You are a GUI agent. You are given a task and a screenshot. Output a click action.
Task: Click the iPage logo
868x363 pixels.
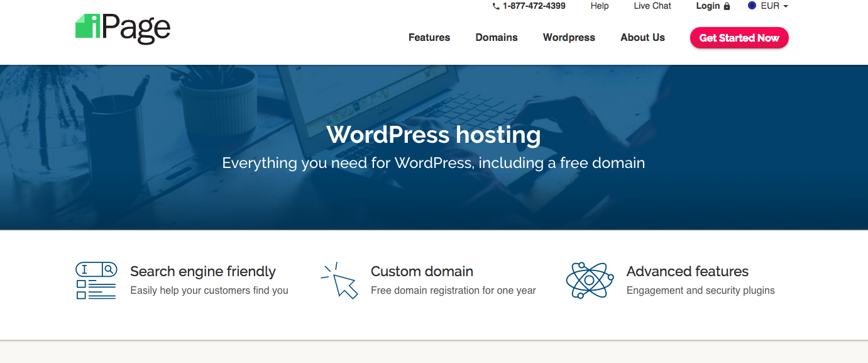click(x=123, y=28)
